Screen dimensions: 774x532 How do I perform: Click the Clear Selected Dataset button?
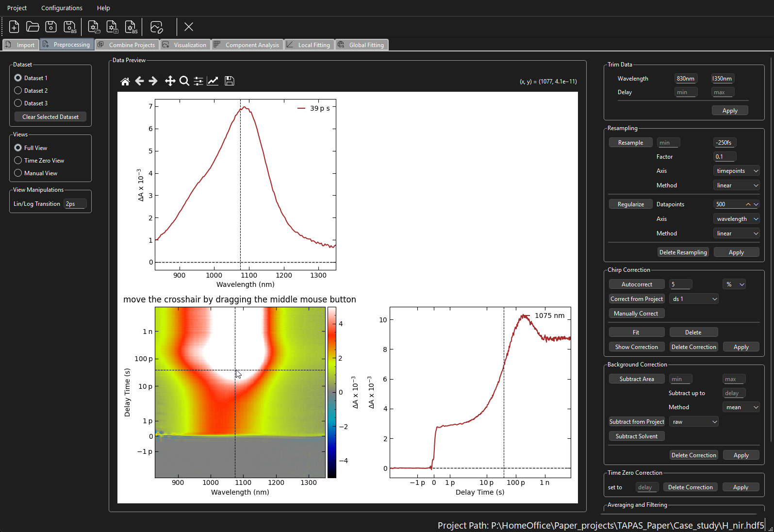click(50, 117)
